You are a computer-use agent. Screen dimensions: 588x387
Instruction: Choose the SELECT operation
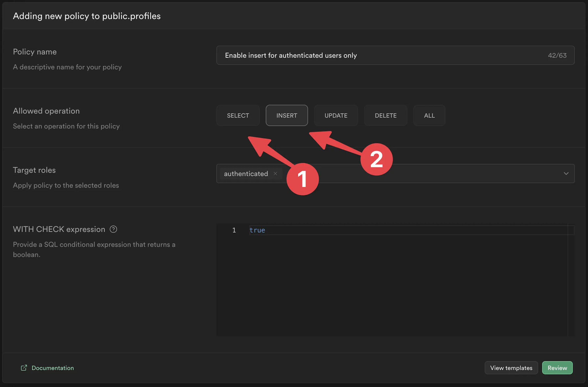238,115
